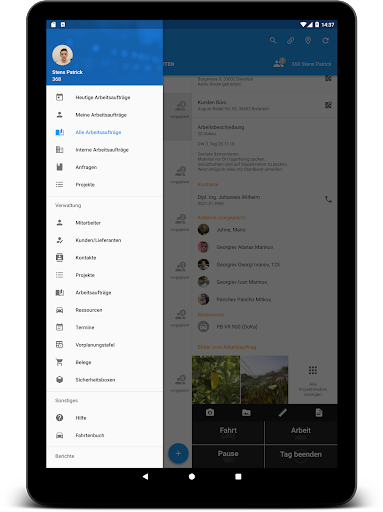The image size is (383, 512).
Task: Tap the link icon in header
Action: coord(290,41)
